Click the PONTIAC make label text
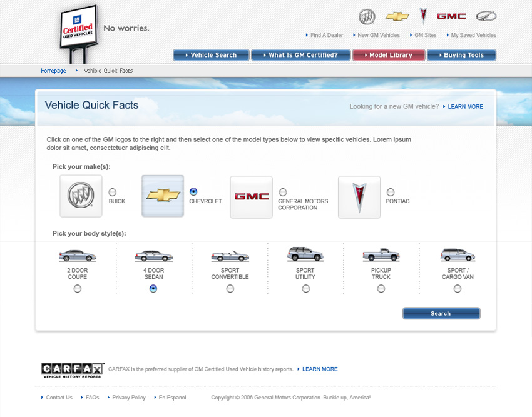Viewport: 532px width, 417px height. point(397,201)
